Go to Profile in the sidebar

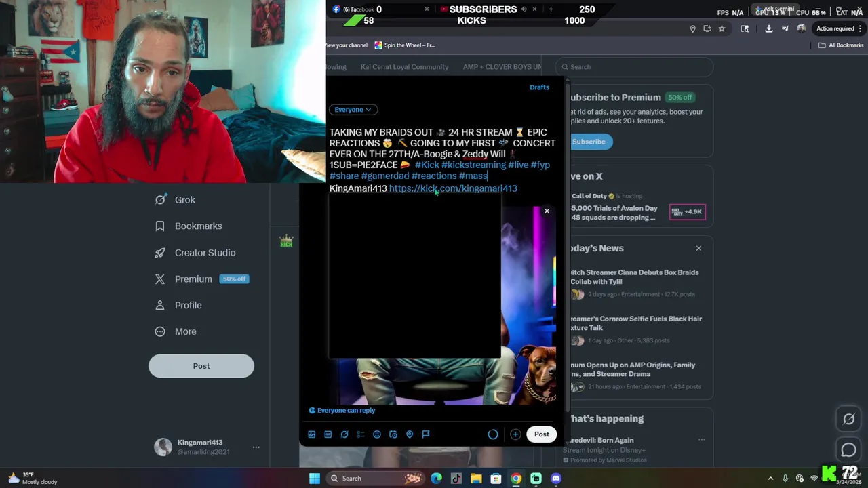[x=179, y=306]
